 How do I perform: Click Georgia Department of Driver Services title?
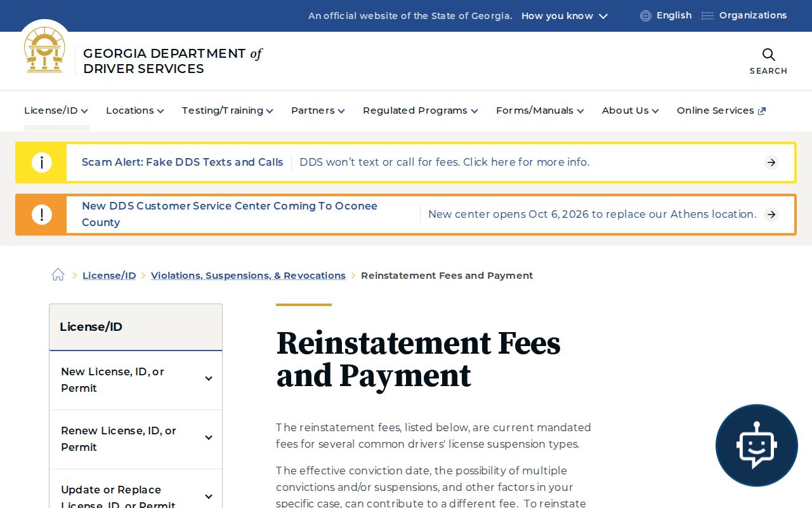[173, 61]
